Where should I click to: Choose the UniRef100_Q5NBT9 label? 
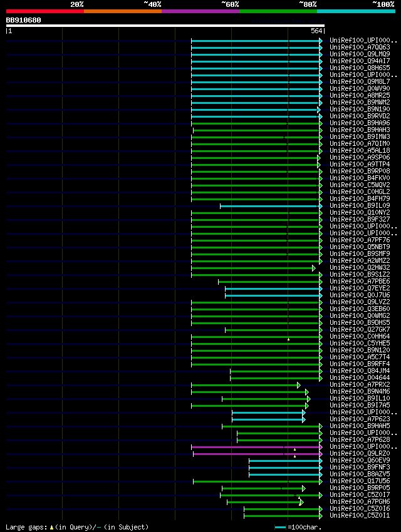[x=360, y=247]
